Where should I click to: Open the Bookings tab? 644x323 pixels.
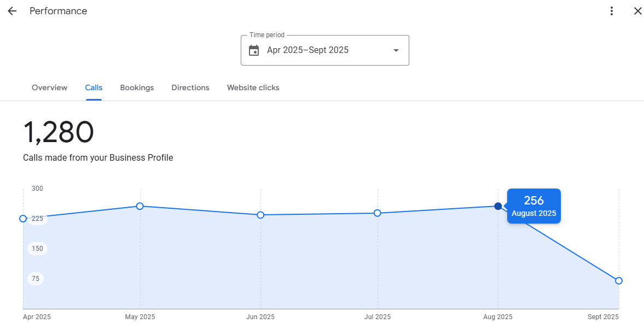pyautogui.click(x=137, y=87)
